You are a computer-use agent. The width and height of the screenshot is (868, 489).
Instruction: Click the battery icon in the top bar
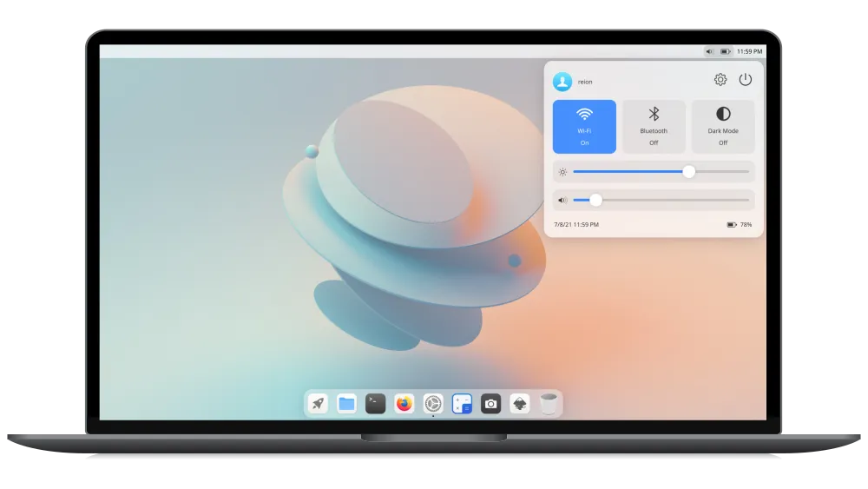pyautogui.click(x=725, y=51)
